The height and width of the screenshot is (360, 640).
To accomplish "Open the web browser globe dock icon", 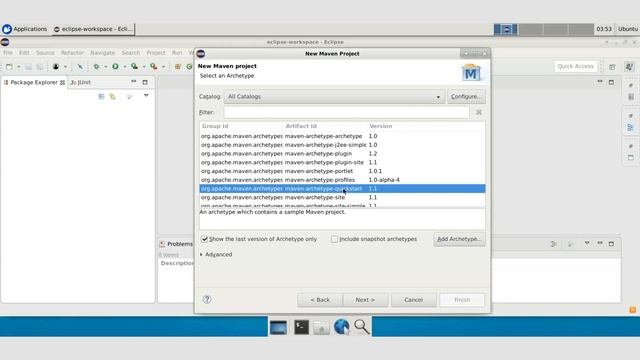I will [x=341, y=327].
